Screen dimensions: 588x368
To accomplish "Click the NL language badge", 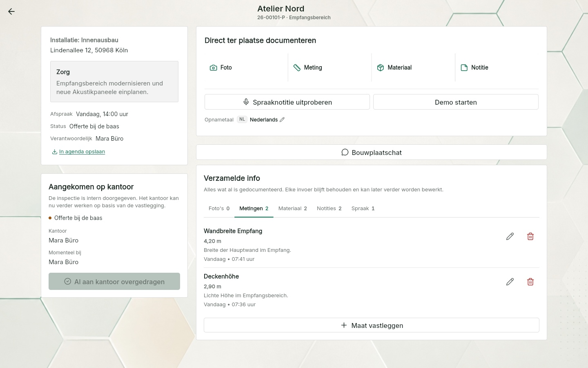I will tap(242, 119).
